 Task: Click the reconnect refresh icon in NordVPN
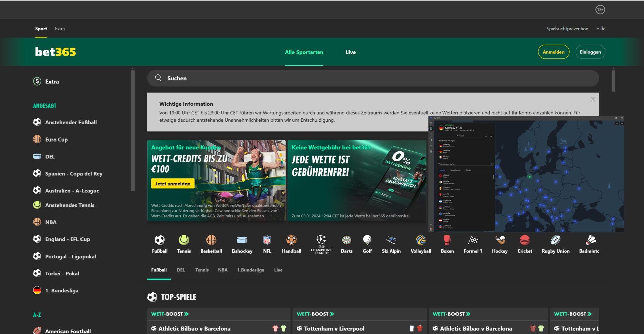[491, 136]
